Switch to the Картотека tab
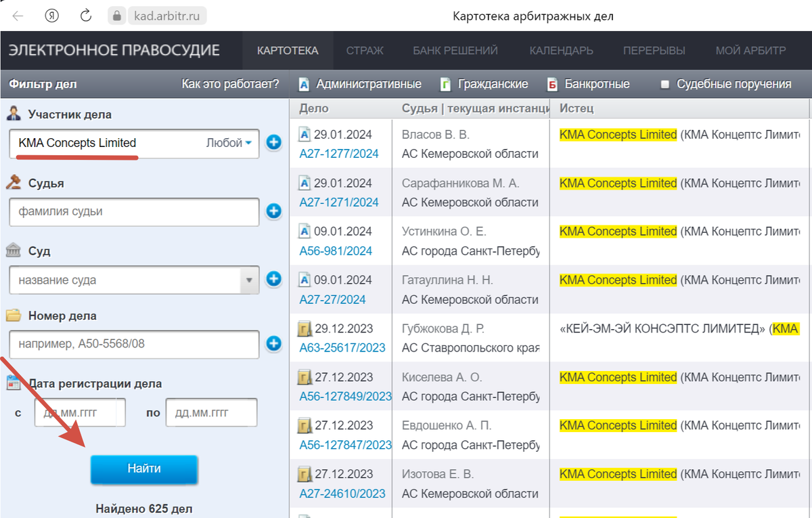The image size is (812, 518). [x=288, y=50]
